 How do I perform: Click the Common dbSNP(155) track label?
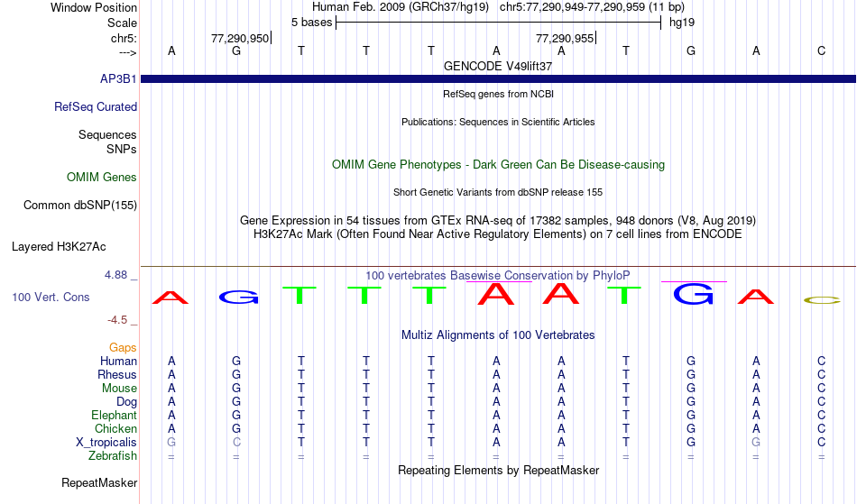click(80, 205)
